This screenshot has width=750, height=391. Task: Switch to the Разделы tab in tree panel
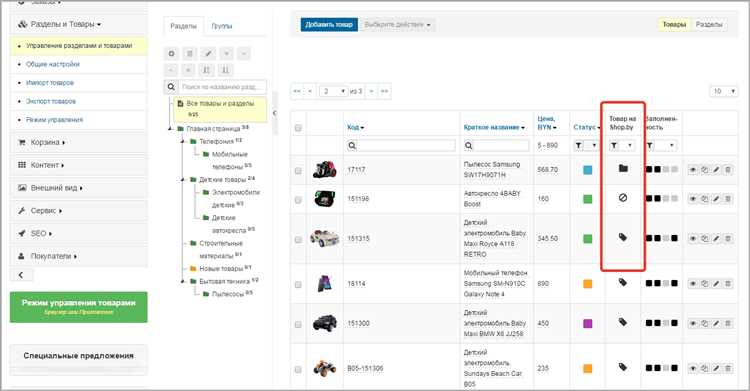(184, 26)
